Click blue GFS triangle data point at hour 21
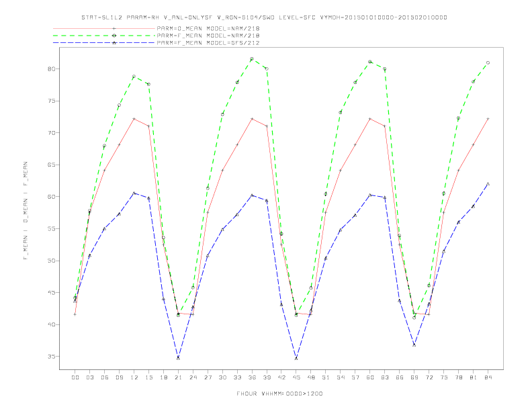 point(178,358)
